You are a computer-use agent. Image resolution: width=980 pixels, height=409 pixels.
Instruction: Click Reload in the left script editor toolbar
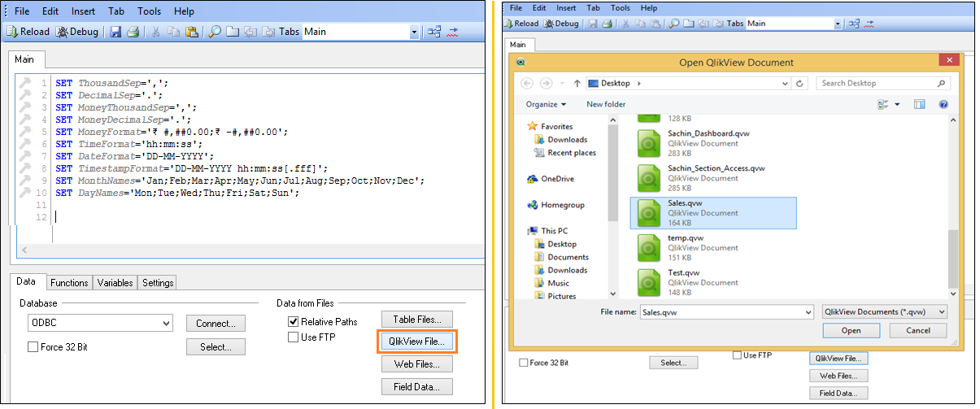[x=28, y=32]
